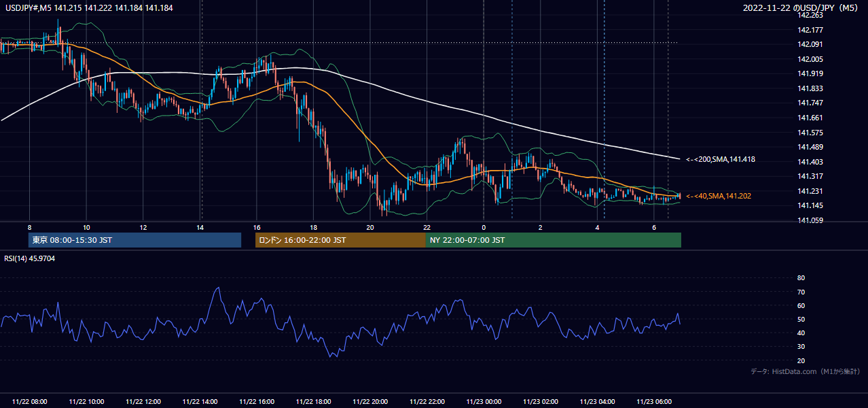868x408 pixels.
Task: Click the hour tick 0 under the price chart
Action: [x=484, y=227]
